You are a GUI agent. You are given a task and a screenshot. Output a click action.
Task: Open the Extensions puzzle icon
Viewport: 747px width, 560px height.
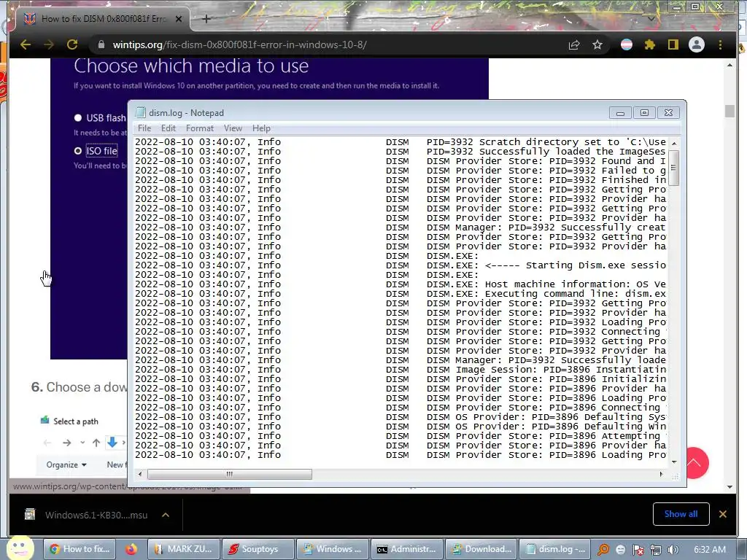650,44
